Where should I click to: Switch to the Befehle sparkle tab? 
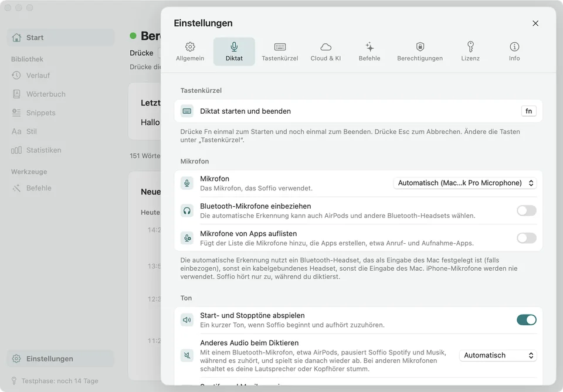[x=369, y=52]
